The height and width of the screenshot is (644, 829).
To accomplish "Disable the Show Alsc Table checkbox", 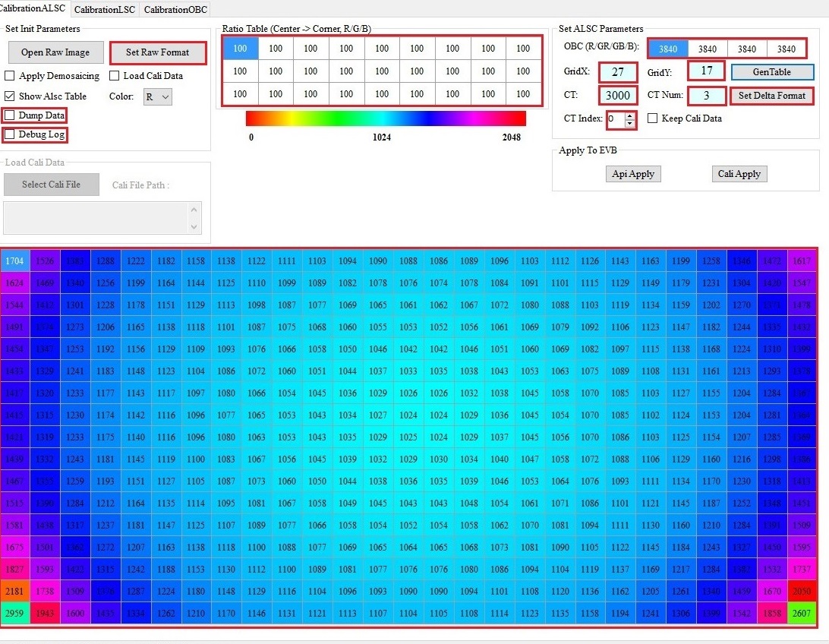I will click(10, 95).
